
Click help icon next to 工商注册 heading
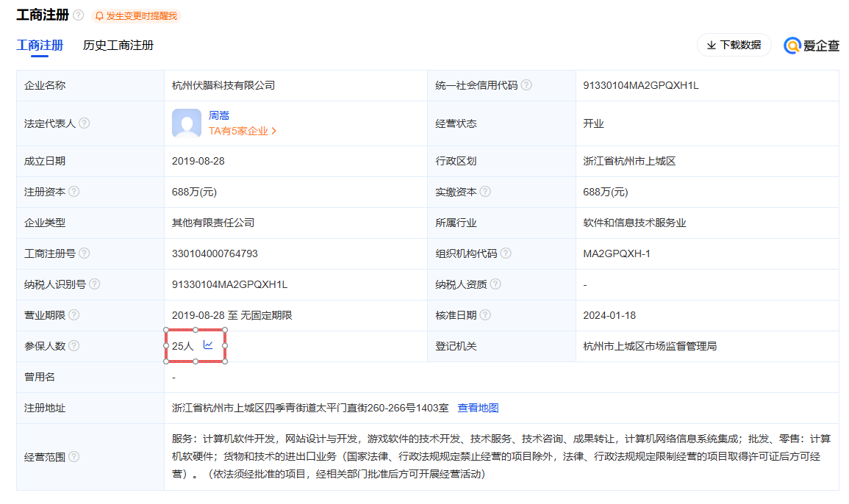point(79,15)
